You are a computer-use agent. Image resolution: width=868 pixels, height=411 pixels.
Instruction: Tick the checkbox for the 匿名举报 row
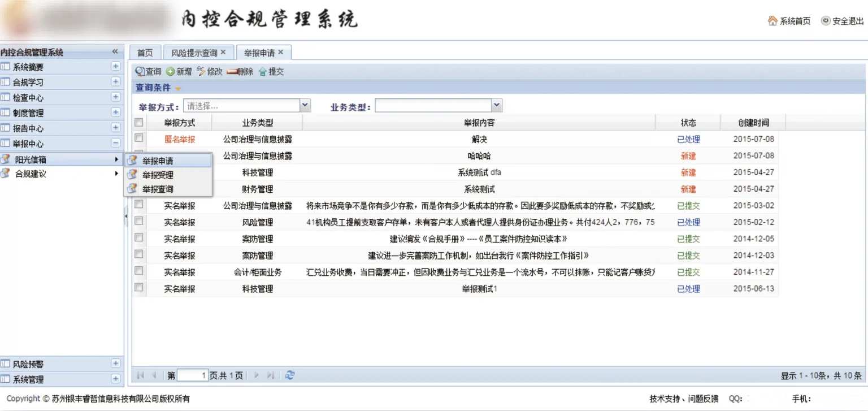point(139,138)
